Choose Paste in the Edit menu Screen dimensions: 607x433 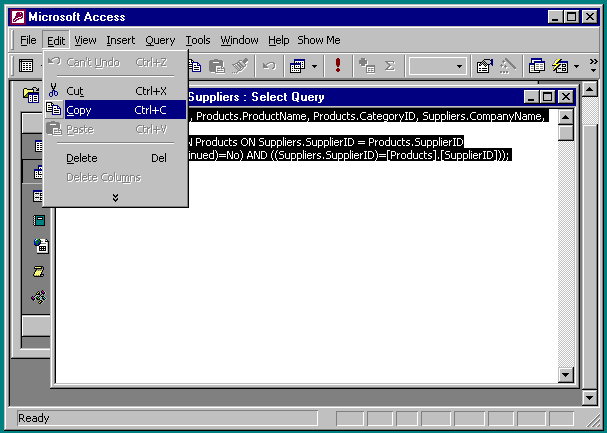pyautogui.click(x=116, y=129)
